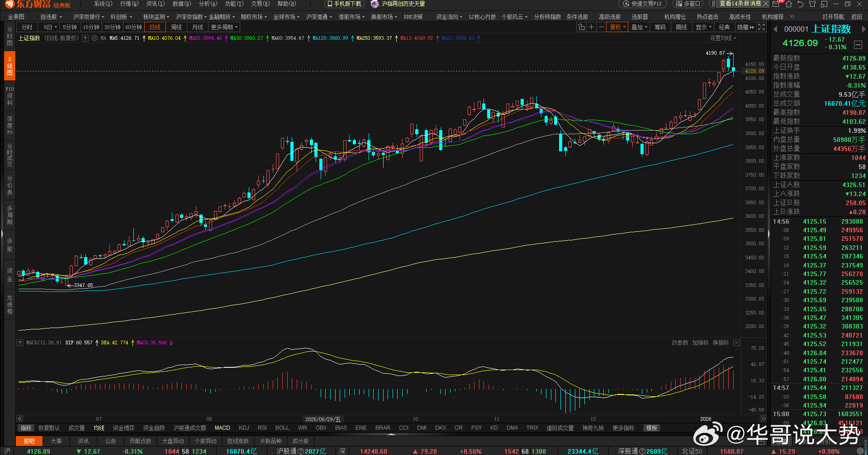This screenshot has width=868, height=455.
Task: Zoom out chart with minus icon
Action: [601, 27]
